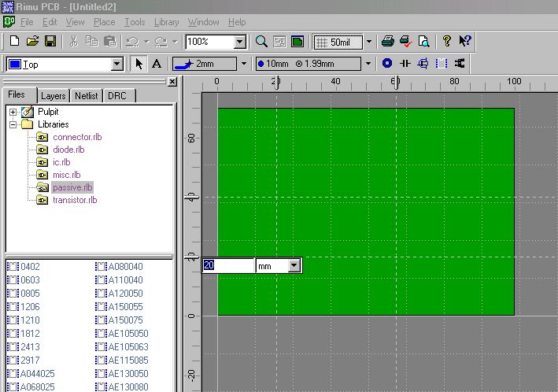Open the mm units dropdown
558x392 pixels.
[x=294, y=265]
